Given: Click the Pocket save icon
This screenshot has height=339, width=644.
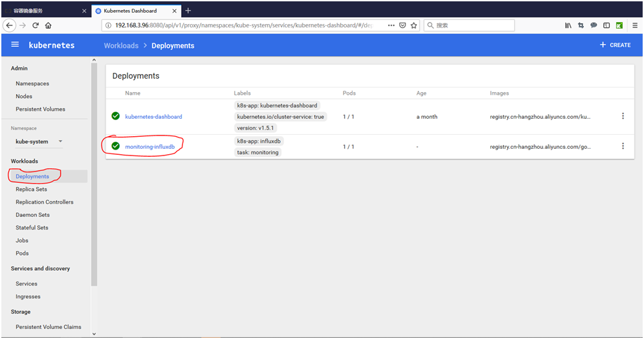Looking at the screenshot, I should (x=402, y=25).
